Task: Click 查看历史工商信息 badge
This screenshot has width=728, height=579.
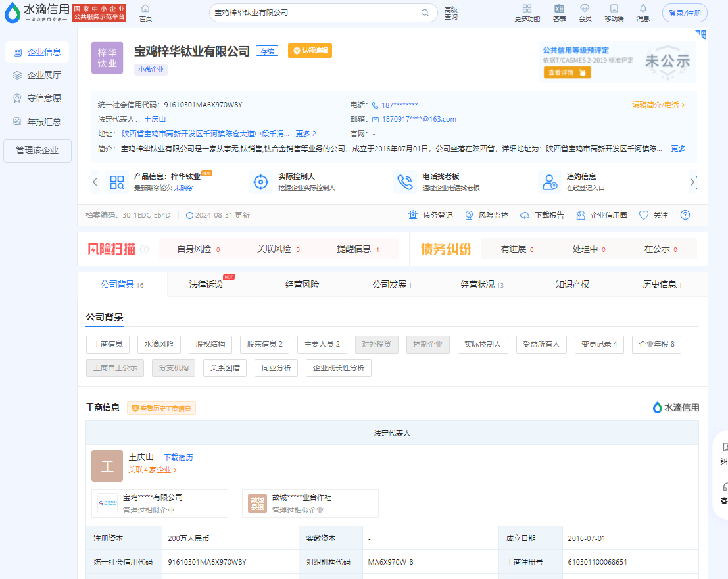Action: pyautogui.click(x=161, y=408)
